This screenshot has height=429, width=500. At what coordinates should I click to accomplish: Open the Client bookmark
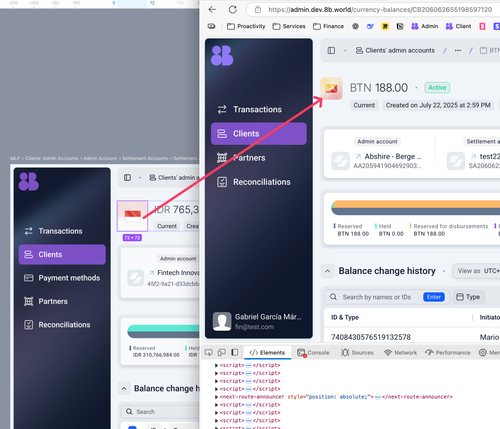click(458, 26)
